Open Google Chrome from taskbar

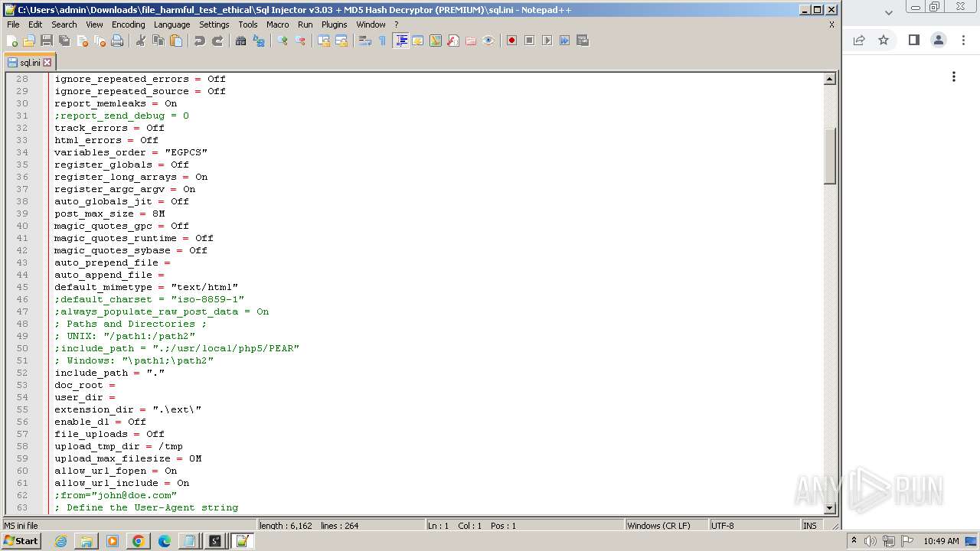pyautogui.click(x=138, y=541)
